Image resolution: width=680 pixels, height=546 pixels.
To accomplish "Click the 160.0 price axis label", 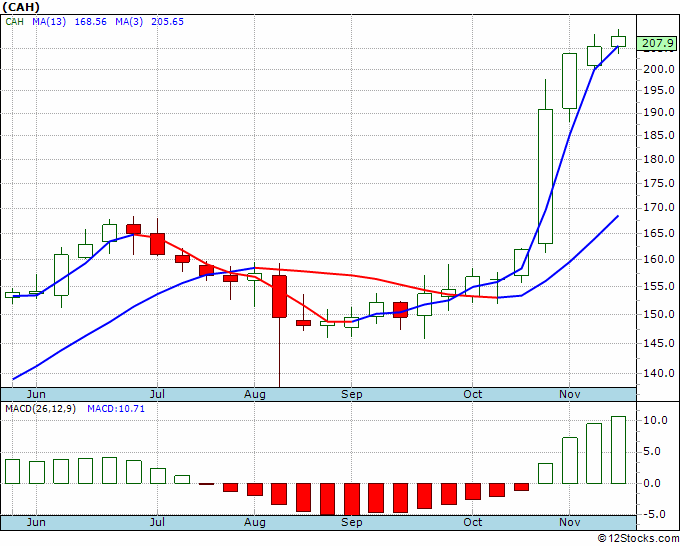I will (658, 259).
